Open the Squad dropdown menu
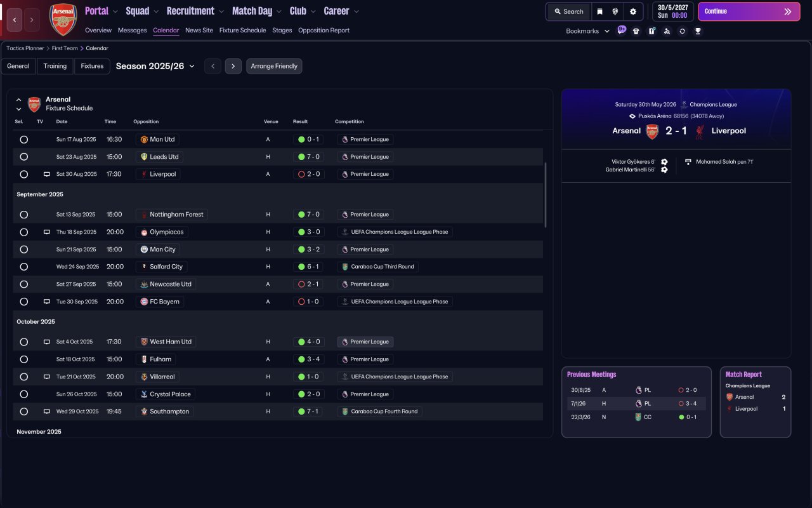 point(142,11)
